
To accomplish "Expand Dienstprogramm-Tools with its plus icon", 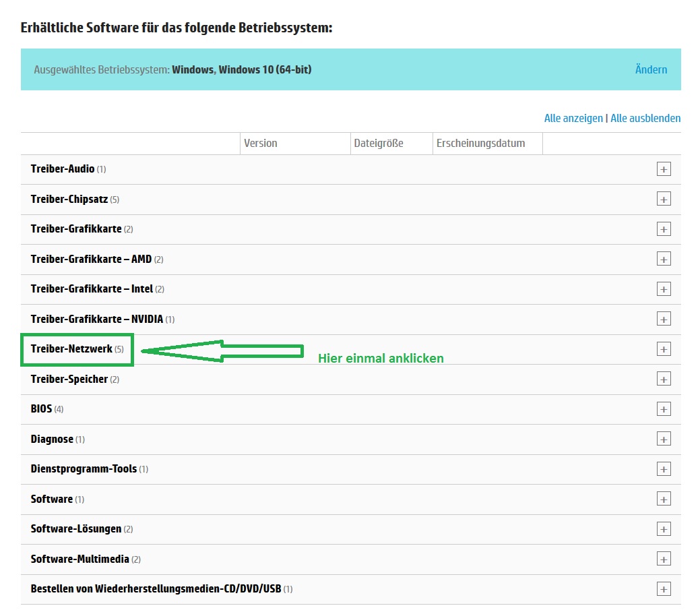I will (x=664, y=469).
